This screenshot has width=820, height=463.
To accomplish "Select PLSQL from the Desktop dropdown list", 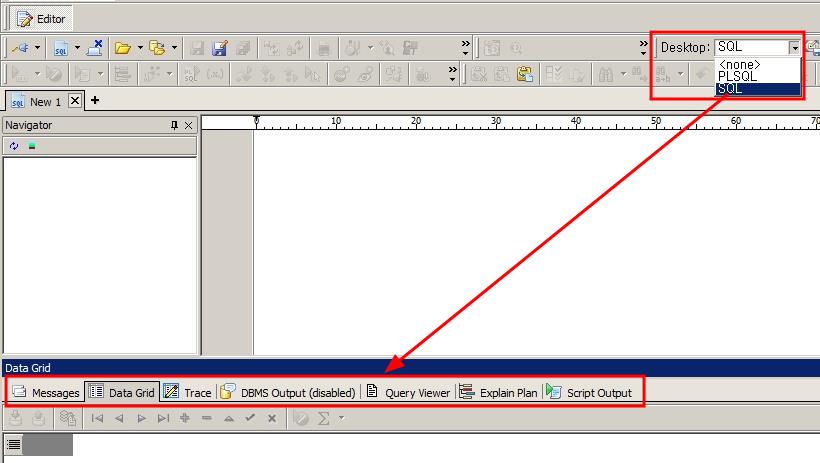I will 737,77.
